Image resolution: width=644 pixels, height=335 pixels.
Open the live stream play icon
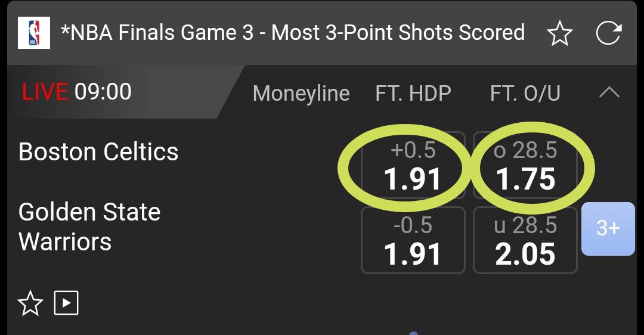point(66,303)
